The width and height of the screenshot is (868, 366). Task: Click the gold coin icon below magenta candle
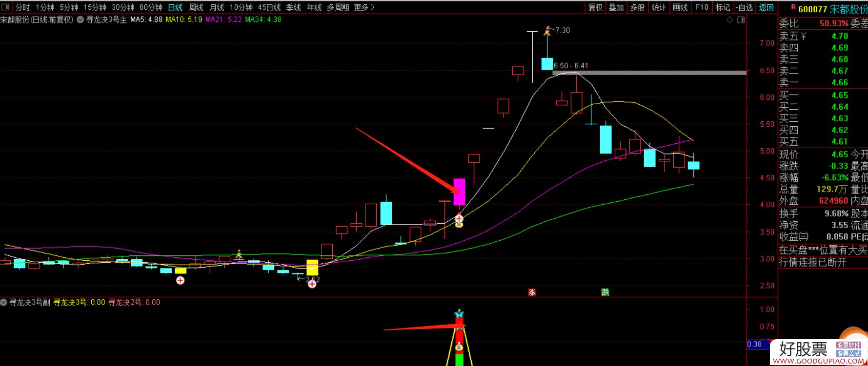tap(459, 224)
